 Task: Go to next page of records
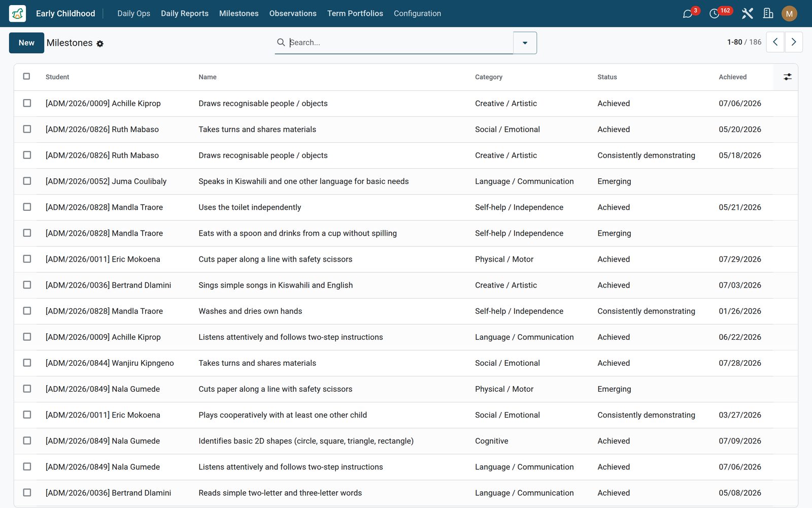coord(794,42)
